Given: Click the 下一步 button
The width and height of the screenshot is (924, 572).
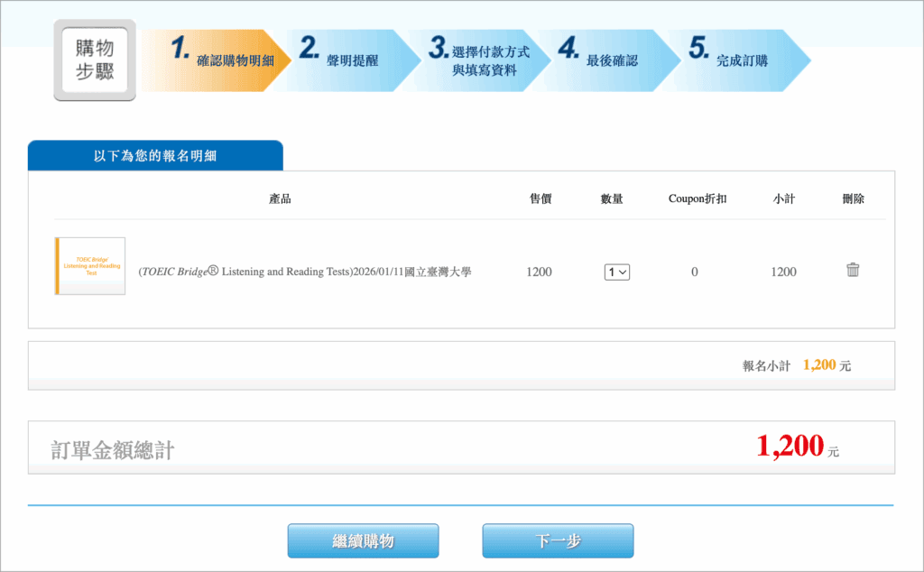Looking at the screenshot, I should pos(558,540).
